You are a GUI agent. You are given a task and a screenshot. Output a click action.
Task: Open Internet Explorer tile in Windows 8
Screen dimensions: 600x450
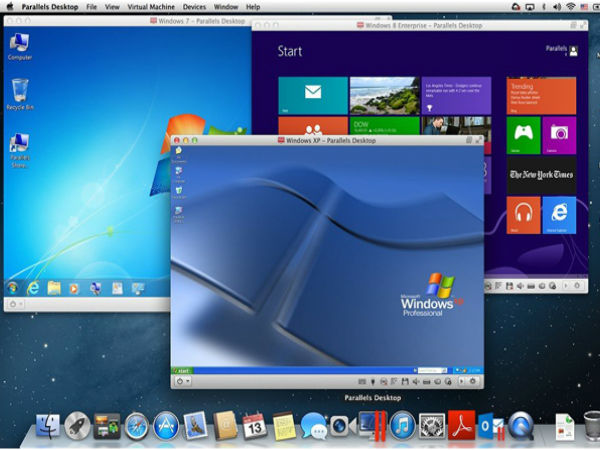[x=559, y=215]
